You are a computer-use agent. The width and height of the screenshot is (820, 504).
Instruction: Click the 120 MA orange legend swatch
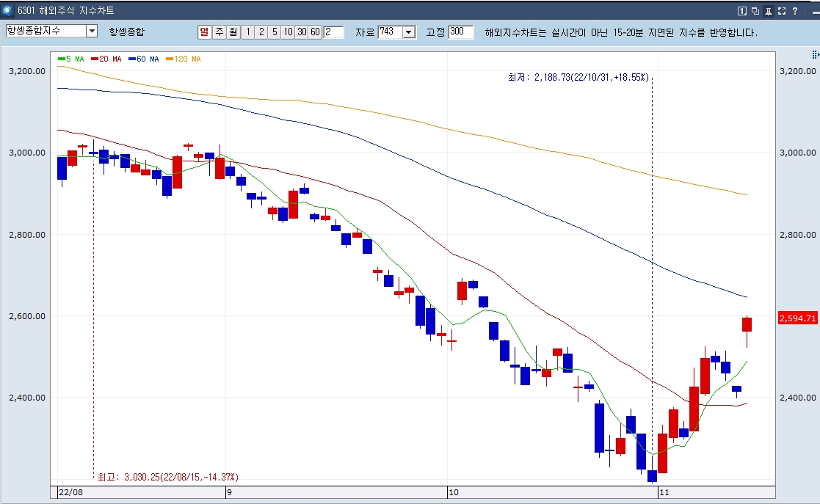(x=170, y=59)
